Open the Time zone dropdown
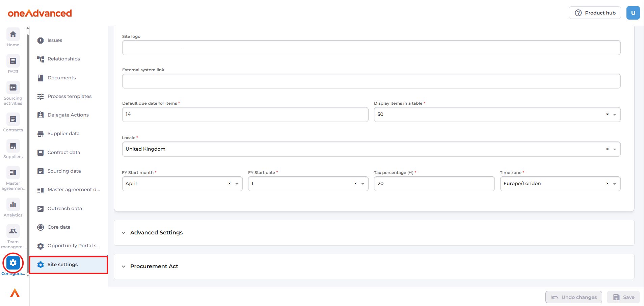This screenshot has height=306, width=644. [x=615, y=184]
